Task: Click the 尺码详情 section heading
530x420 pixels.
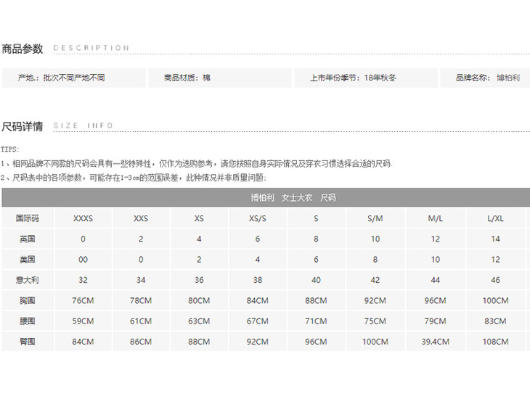Action: coord(23,126)
